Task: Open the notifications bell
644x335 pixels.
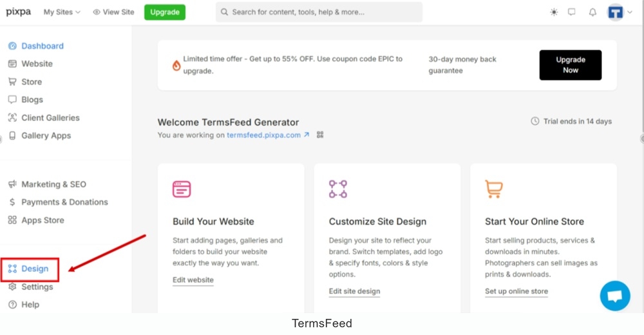Action: pyautogui.click(x=592, y=12)
